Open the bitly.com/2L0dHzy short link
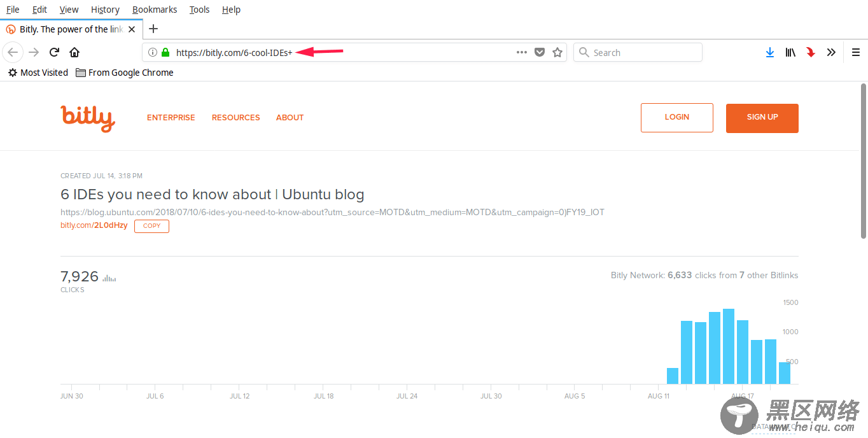The width and height of the screenshot is (868, 438). click(x=94, y=225)
